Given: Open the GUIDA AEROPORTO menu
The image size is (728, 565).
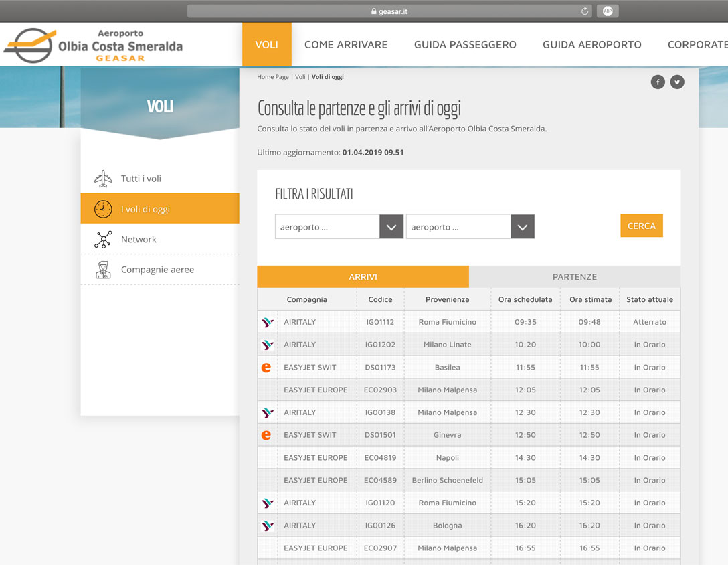Looking at the screenshot, I should tap(592, 45).
